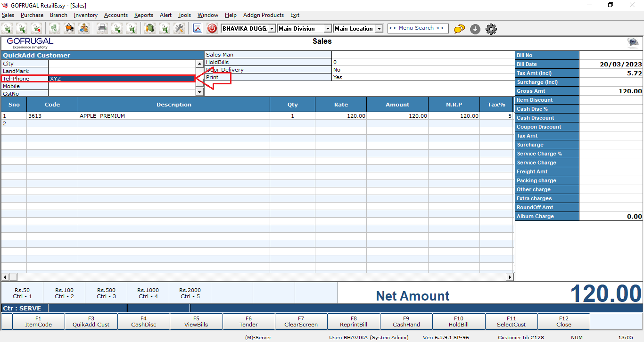The height and width of the screenshot is (342, 644).
Task: Open the Reports menu
Action: tap(143, 15)
